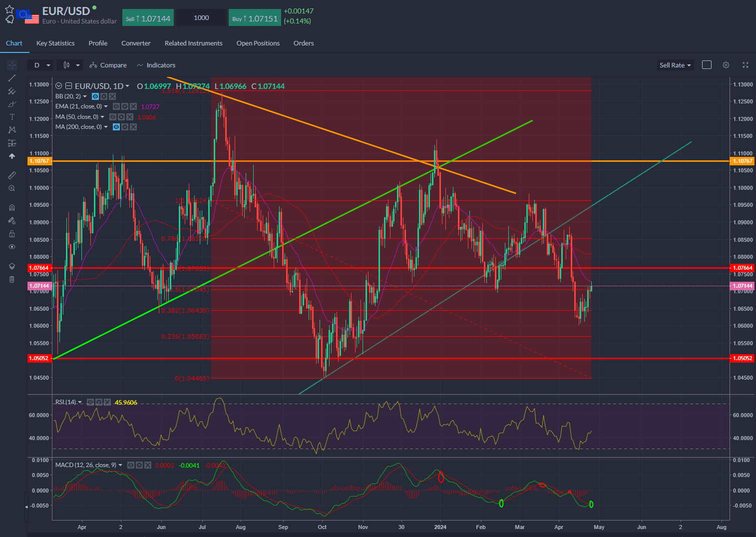756x537 pixels.
Task: Toggle magnet mode in the drawing sidebar
Action: pyautogui.click(x=12, y=208)
